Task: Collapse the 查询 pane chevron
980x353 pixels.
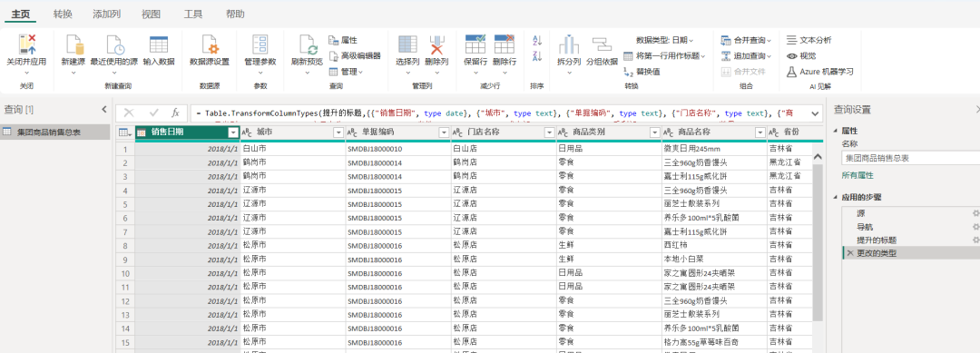Action: tap(104, 109)
